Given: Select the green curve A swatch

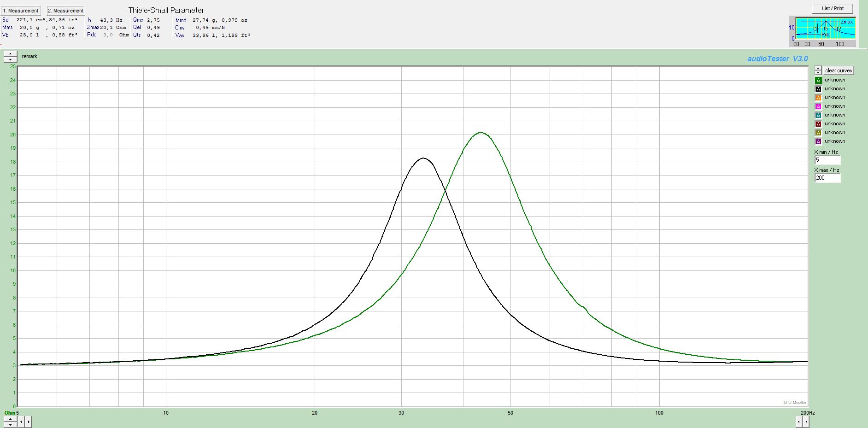Looking at the screenshot, I should (818, 80).
